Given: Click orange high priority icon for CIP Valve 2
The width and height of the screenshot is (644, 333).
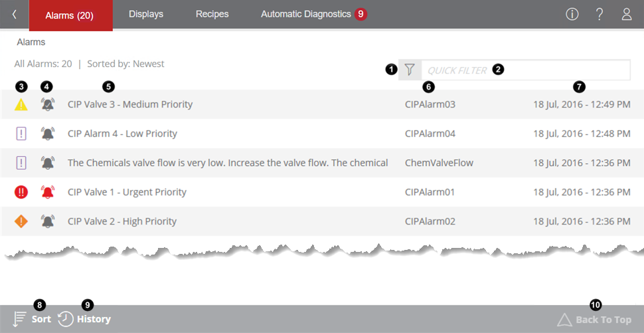Looking at the screenshot, I should point(21,221).
